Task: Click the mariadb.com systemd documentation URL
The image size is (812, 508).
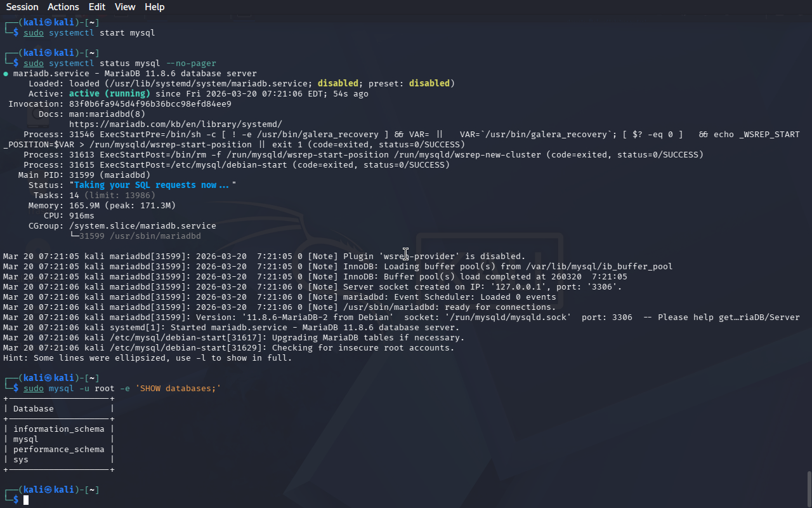Action: [175, 124]
